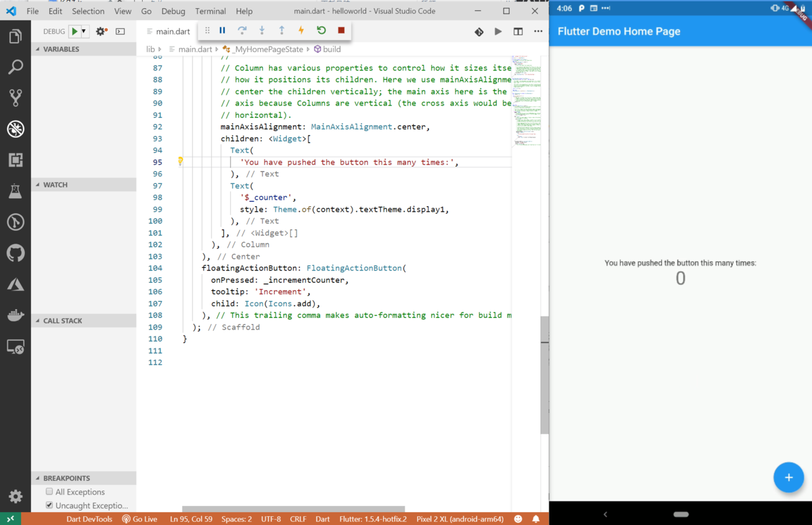The image size is (812, 525).
Task: Change indentation via Spaces: 2
Action: click(236, 519)
